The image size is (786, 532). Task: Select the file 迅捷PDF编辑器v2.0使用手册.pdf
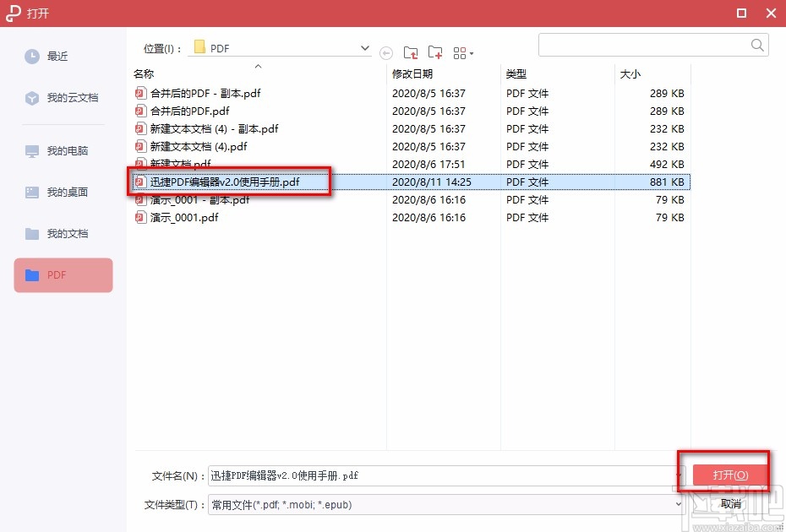click(x=229, y=182)
